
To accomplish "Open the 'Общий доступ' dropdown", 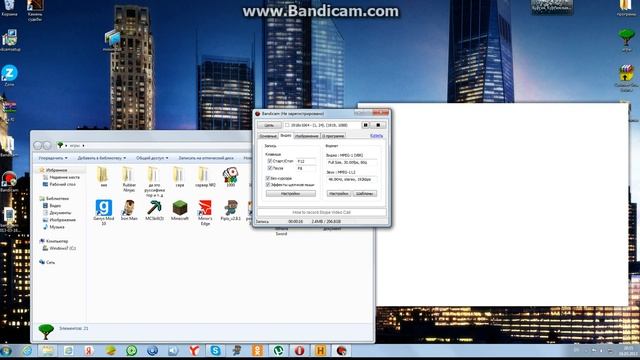I will point(152,158).
